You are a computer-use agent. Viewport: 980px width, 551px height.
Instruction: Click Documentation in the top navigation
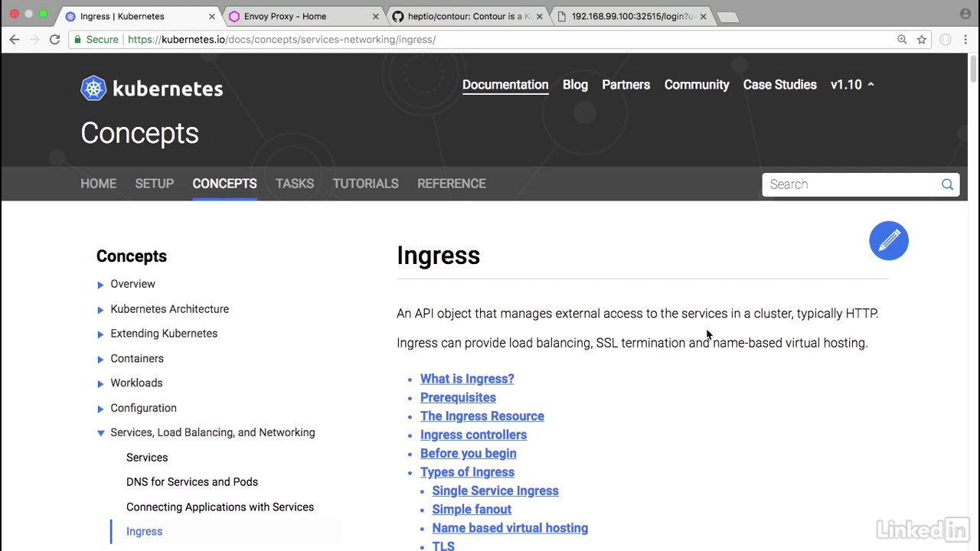505,85
